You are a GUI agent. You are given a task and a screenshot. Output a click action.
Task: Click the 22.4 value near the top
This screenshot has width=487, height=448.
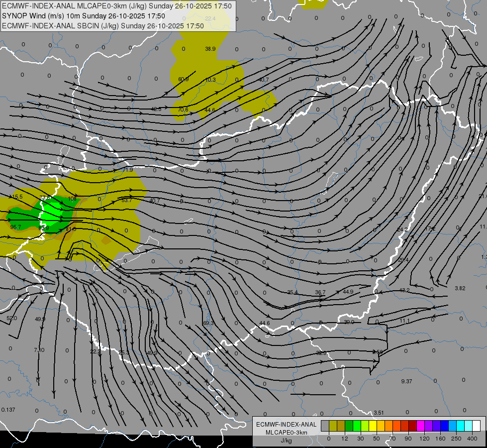(x=210, y=18)
